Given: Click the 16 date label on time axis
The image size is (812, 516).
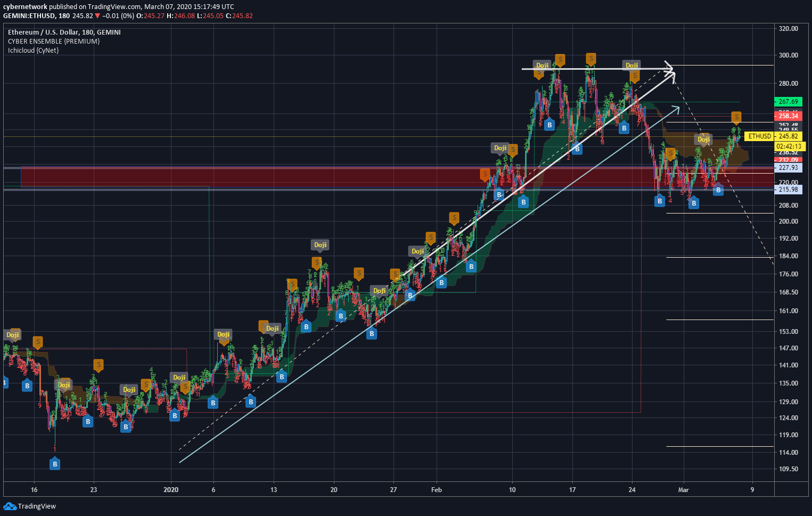Looking at the screenshot, I should coord(34,489).
